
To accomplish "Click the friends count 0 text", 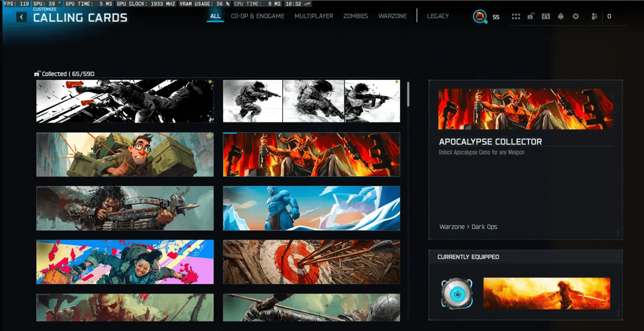I will click(609, 16).
